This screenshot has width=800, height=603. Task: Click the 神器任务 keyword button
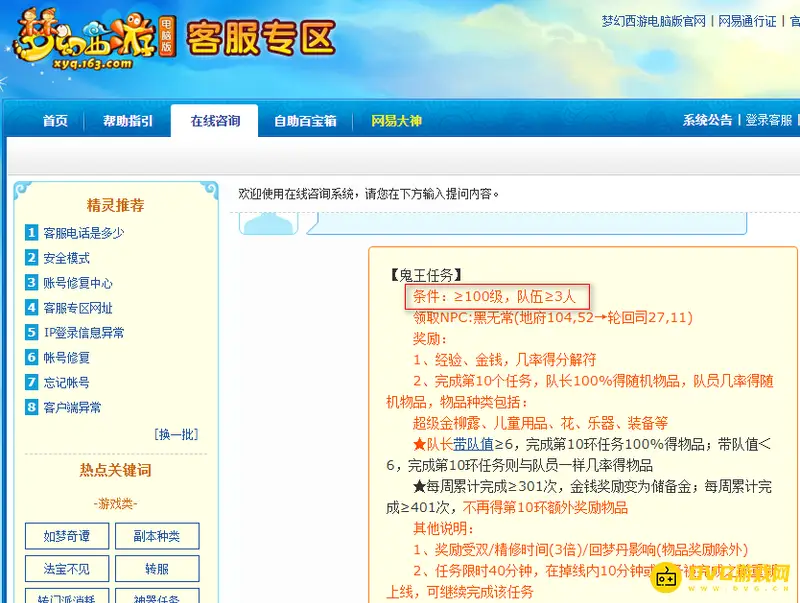coord(157,596)
